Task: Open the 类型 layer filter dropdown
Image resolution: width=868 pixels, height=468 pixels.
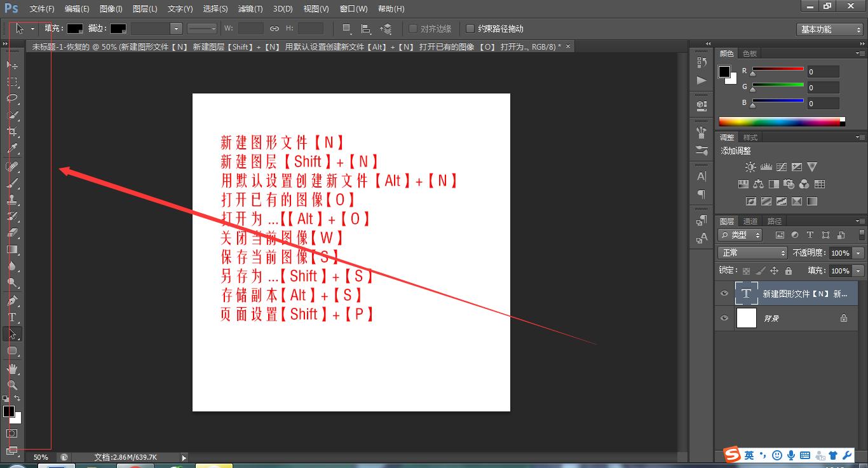Action: (x=740, y=235)
